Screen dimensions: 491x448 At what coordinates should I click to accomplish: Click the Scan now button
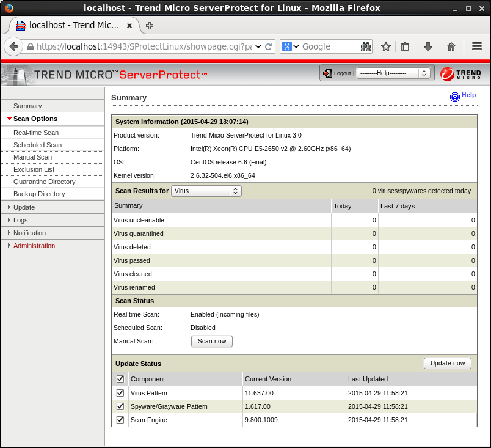tap(212, 341)
